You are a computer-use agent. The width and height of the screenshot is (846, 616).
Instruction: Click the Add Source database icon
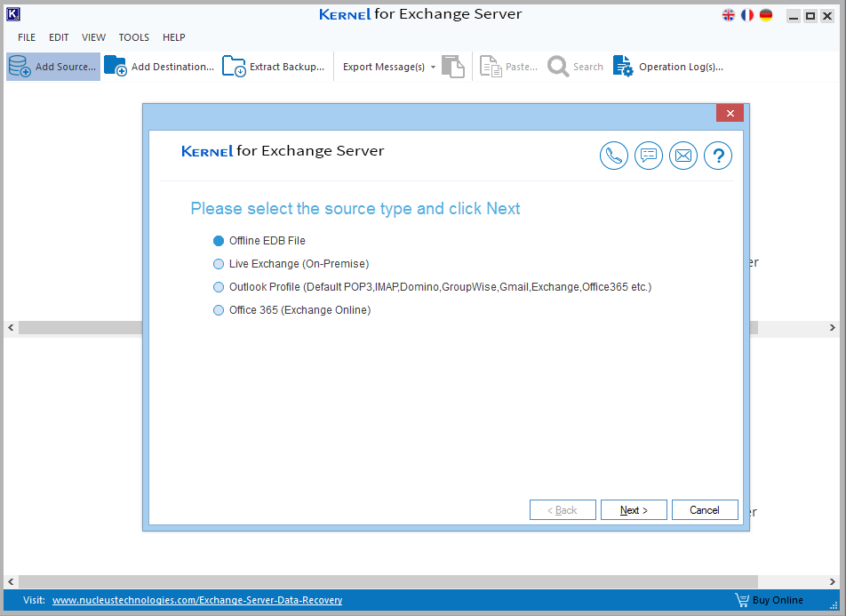(x=20, y=67)
